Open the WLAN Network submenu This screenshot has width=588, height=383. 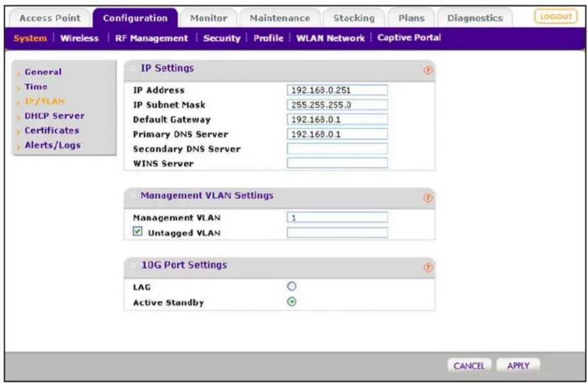330,38
